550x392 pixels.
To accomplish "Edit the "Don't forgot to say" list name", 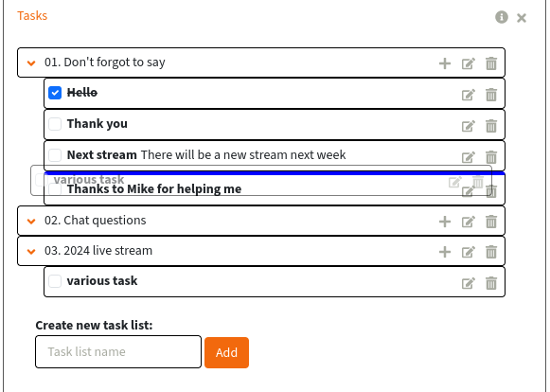I will click(x=468, y=63).
